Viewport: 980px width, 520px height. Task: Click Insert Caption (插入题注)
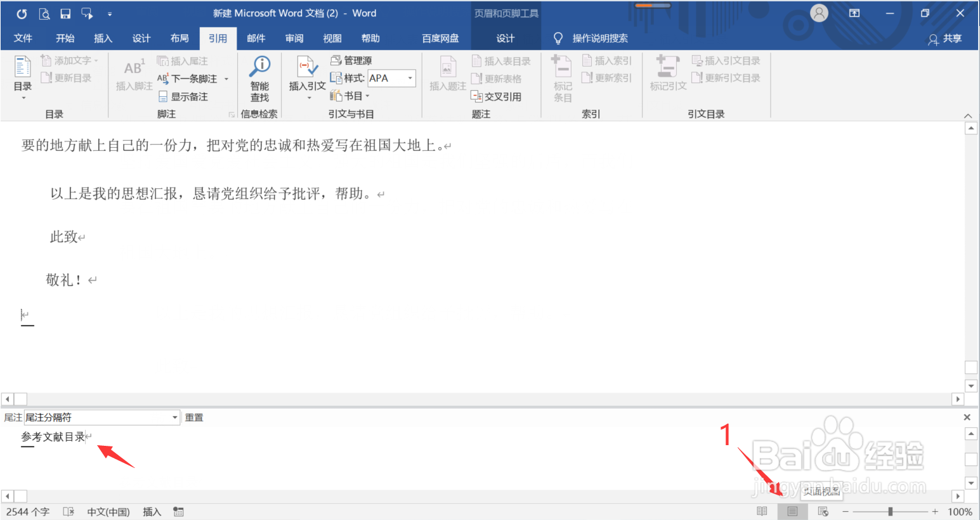tap(448, 75)
